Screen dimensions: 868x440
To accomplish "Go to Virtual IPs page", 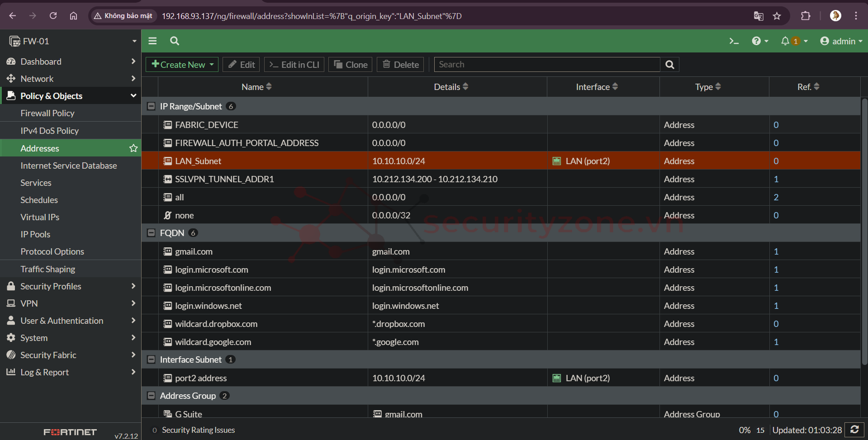I will point(40,217).
